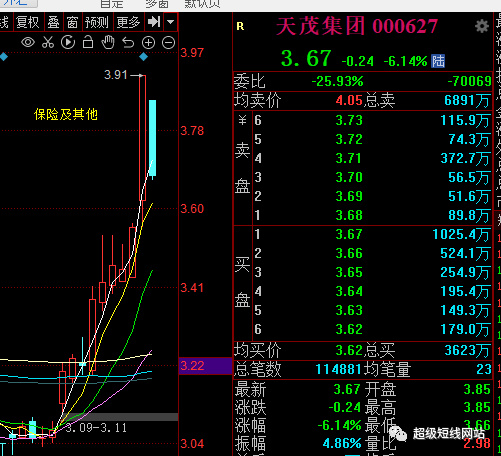Click the 委比 value -25.93%

337,81
